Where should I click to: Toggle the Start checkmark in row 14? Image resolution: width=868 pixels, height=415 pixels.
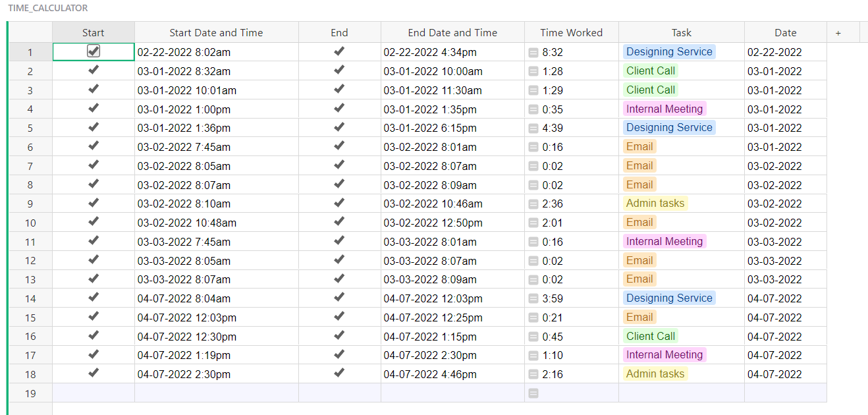click(93, 298)
